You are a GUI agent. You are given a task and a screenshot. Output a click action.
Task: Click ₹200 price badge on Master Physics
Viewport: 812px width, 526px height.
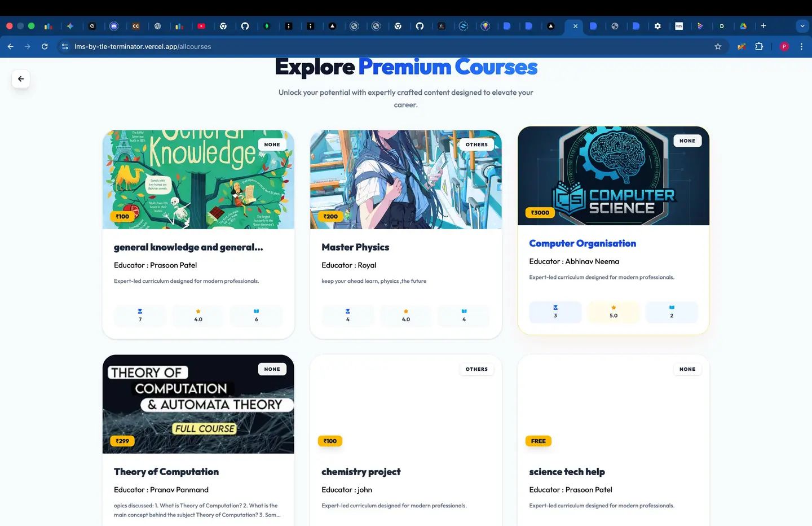(x=330, y=216)
